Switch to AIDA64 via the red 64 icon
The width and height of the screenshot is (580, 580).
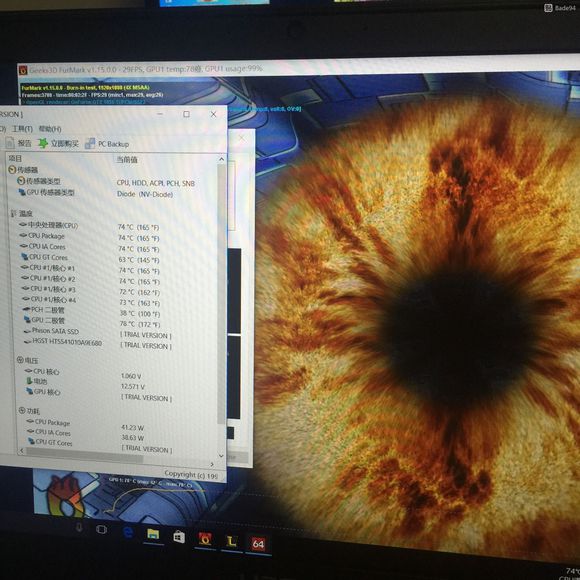(258, 544)
